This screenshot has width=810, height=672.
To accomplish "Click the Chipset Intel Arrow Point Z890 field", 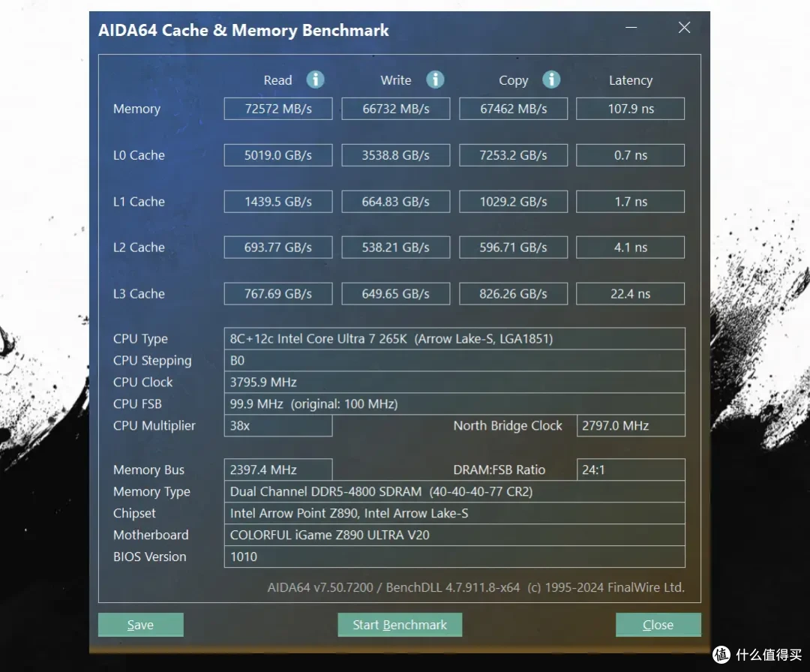I will pos(454,513).
